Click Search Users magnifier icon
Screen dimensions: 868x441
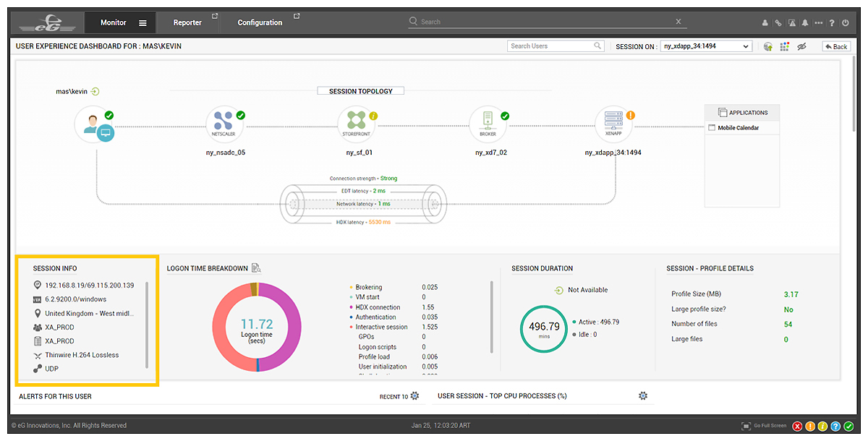coord(597,46)
